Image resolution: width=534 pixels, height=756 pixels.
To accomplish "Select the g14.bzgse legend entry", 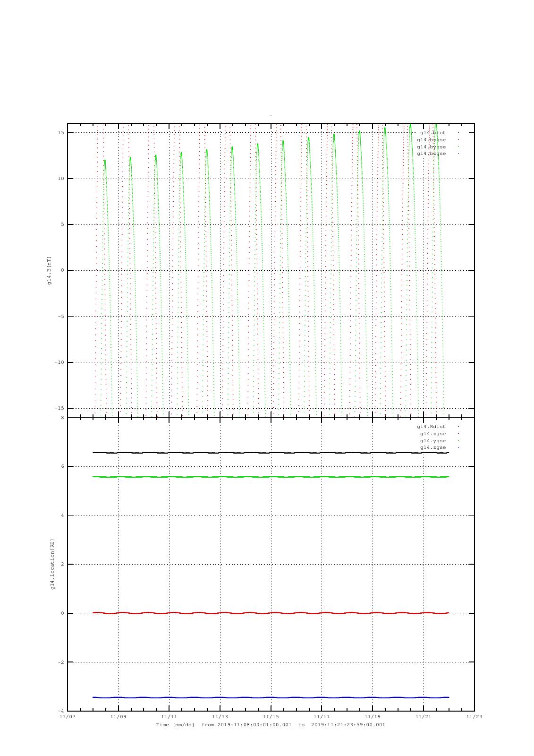I will pos(431,154).
